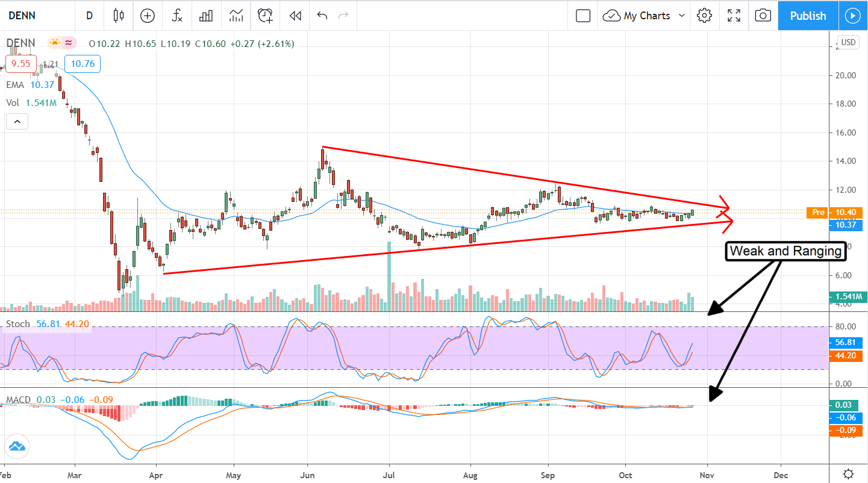Screen dimensions: 868x483
Task: Select the EMA 10.37 legend entry
Action: pyautogui.click(x=30, y=85)
